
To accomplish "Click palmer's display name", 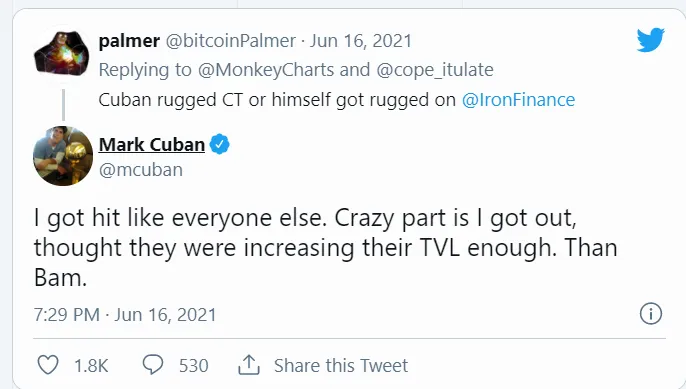I will coord(129,41).
